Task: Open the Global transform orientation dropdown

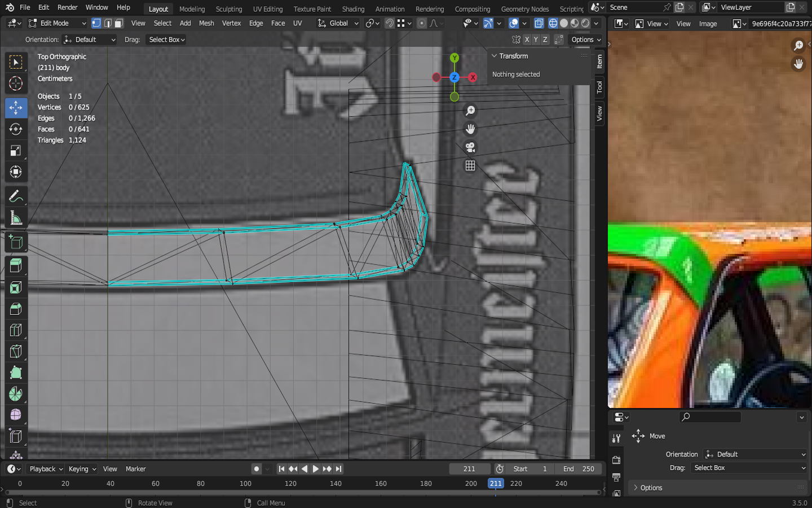Action: pos(338,23)
